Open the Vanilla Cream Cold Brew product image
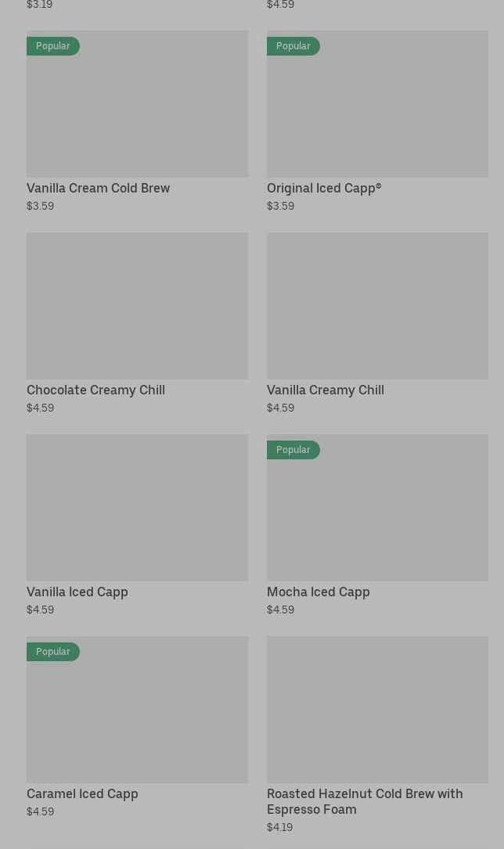Viewport: 504px width, 849px height. (137, 110)
